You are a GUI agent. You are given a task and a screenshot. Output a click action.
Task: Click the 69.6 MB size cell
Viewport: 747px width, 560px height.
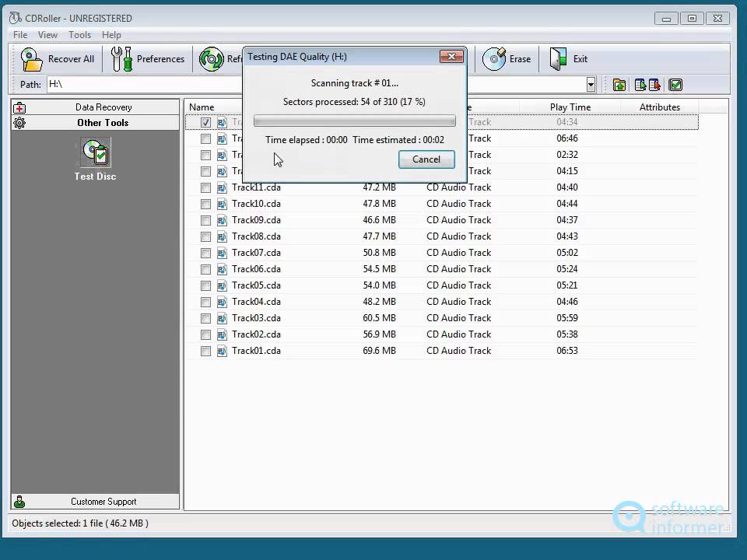pos(379,351)
